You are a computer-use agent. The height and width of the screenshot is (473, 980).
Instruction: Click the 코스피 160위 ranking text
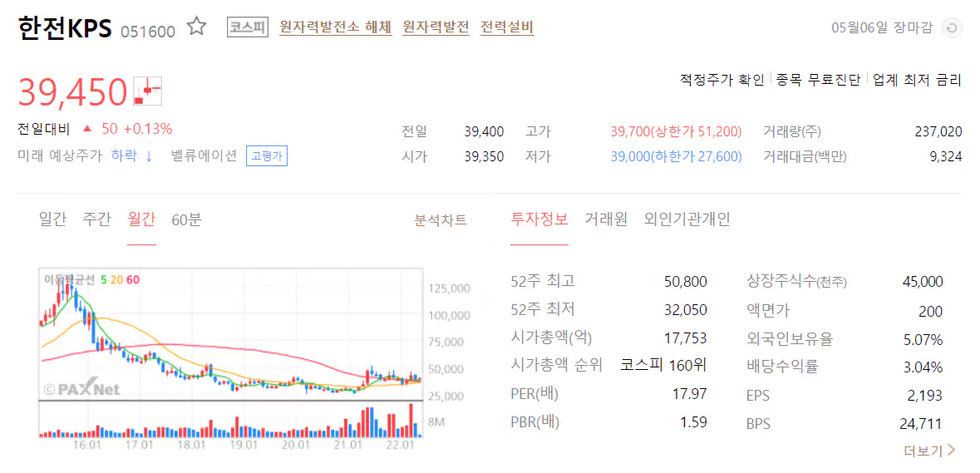point(663,366)
